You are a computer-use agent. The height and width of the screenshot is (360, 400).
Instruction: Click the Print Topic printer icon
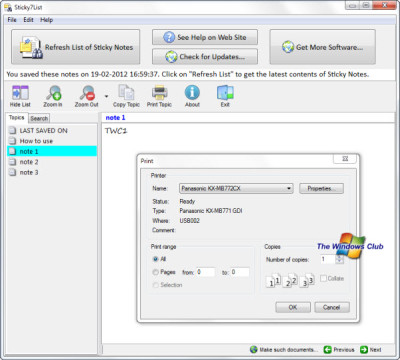(159, 93)
